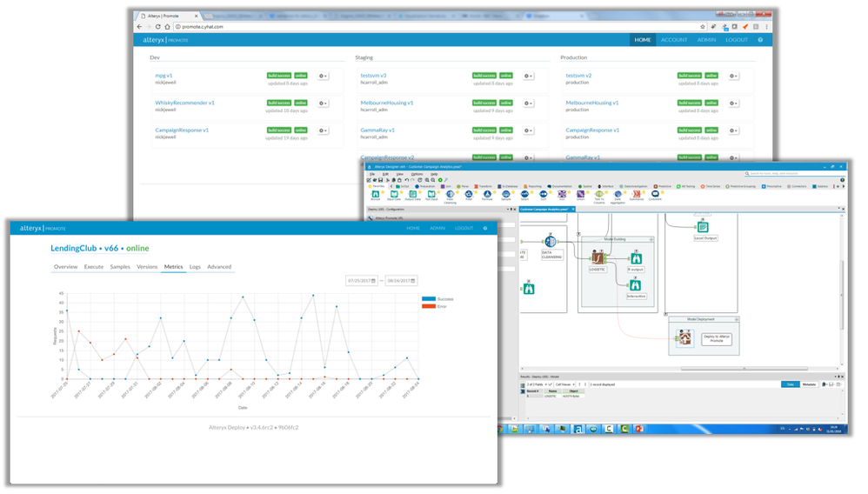The height and width of the screenshot is (494, 868).
Task: Select the Summarize tool icon
Action: pos(637,194)
